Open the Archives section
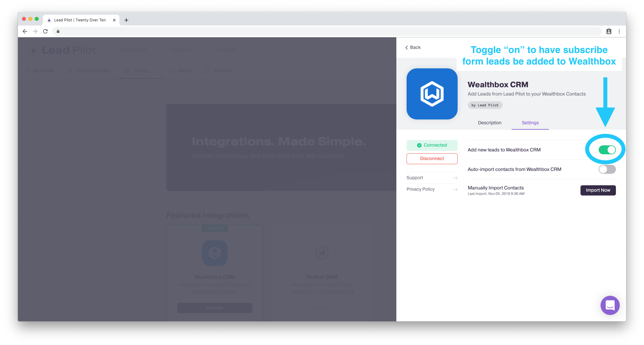Screen dimensions: 644x345 [x=219, y=71]
